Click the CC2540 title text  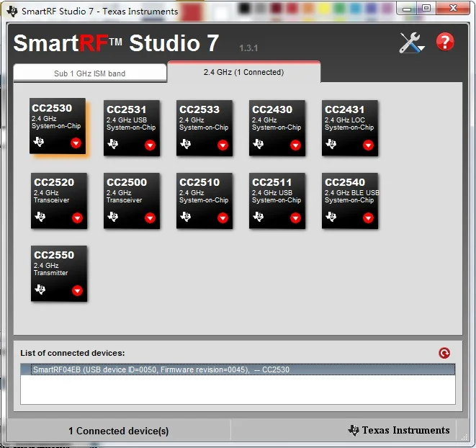point(345,182)
